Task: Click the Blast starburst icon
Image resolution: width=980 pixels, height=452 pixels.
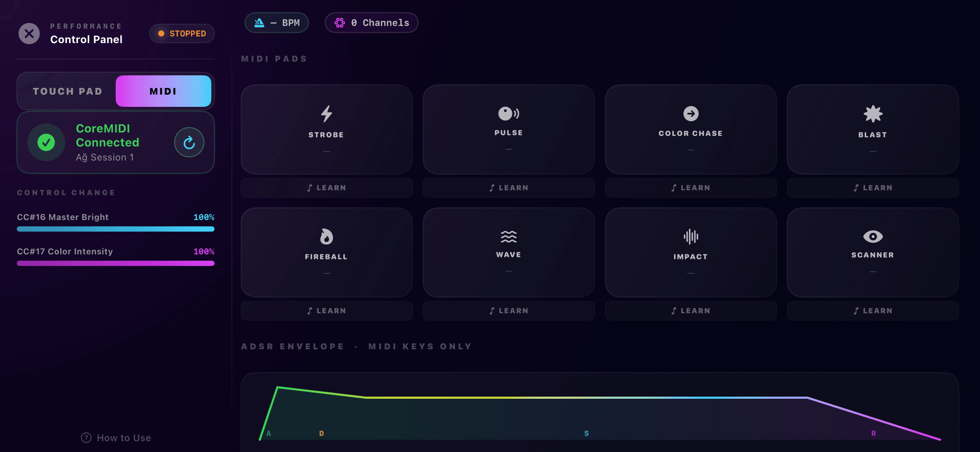Action: (x=872, y=113)
